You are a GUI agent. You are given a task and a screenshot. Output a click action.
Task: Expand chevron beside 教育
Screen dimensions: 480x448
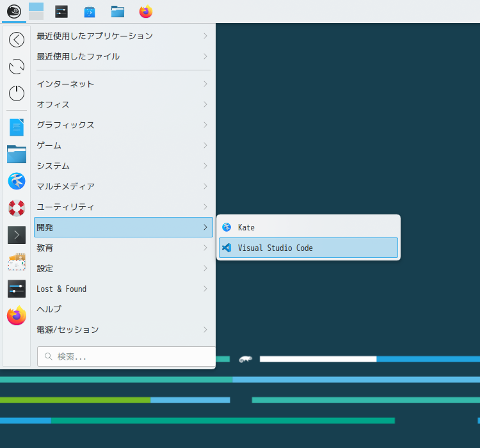click(205, 248)
